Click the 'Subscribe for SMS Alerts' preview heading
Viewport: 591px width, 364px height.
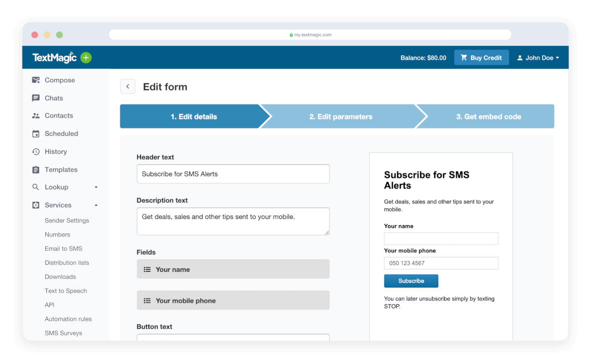pos(426,180)
